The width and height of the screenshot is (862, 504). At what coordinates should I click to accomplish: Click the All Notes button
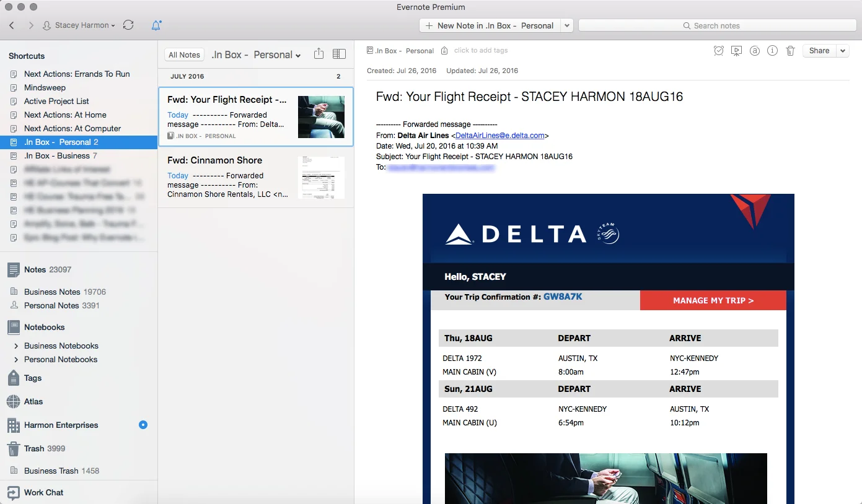(x=185, y=54)
